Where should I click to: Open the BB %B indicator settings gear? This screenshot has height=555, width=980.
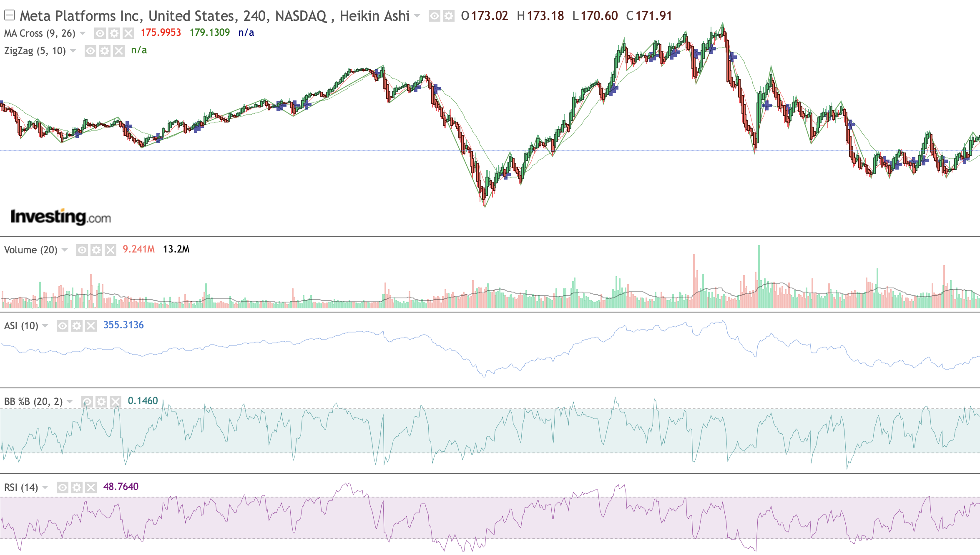101,402
